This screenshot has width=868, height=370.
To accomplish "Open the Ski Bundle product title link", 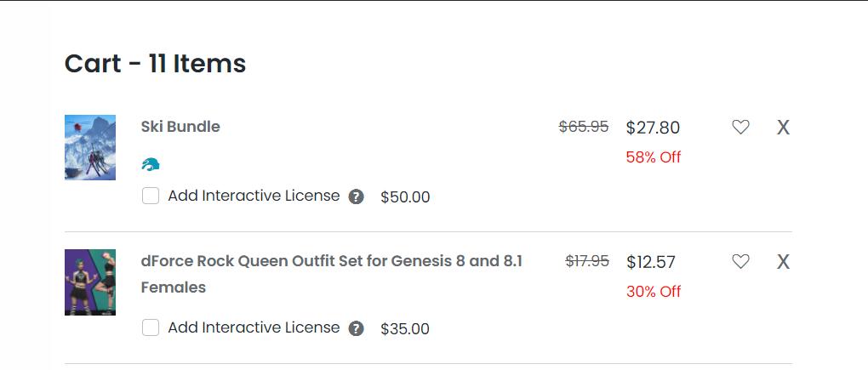I will 180,127.
